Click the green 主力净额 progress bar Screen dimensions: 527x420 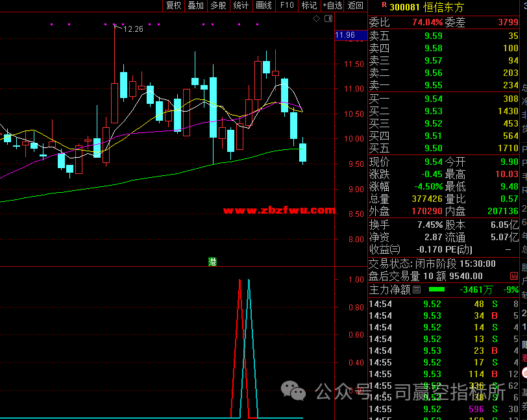(x=437, y=289)
